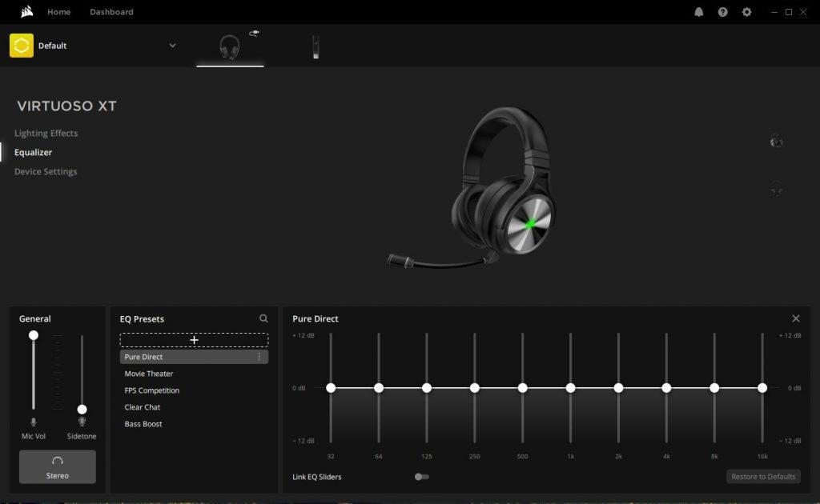The width and height of the screenshot is (820, 504).
Task: Click the 4k EQ slider handle
Action: tap(666, 388)
